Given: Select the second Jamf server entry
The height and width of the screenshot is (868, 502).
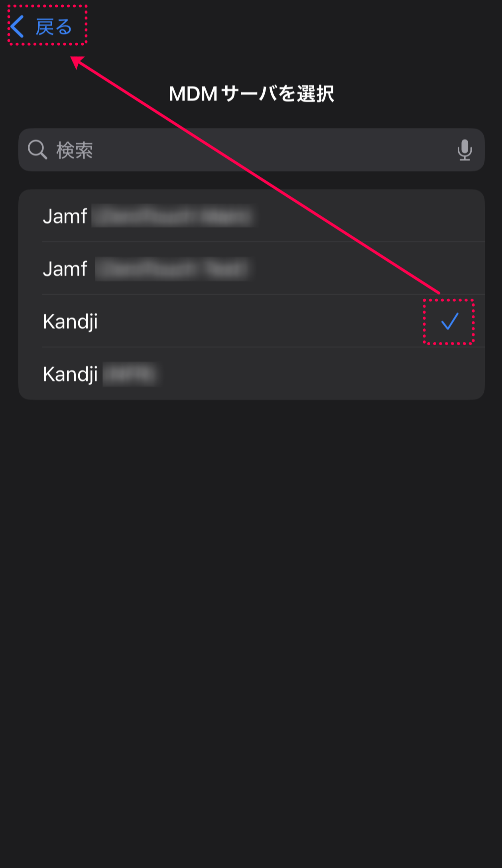Looking at the screenshot, I should coord(251,268).
